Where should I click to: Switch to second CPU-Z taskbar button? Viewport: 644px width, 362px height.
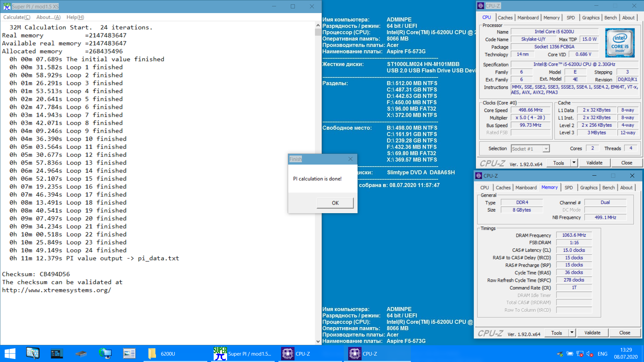coord(377,354)
